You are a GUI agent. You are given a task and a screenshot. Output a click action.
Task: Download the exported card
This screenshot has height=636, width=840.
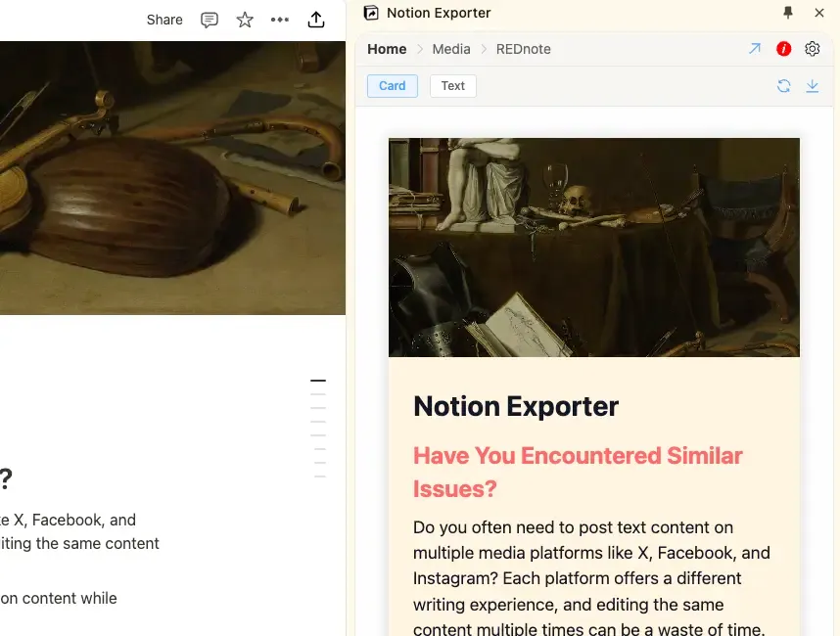click(812, 86)
